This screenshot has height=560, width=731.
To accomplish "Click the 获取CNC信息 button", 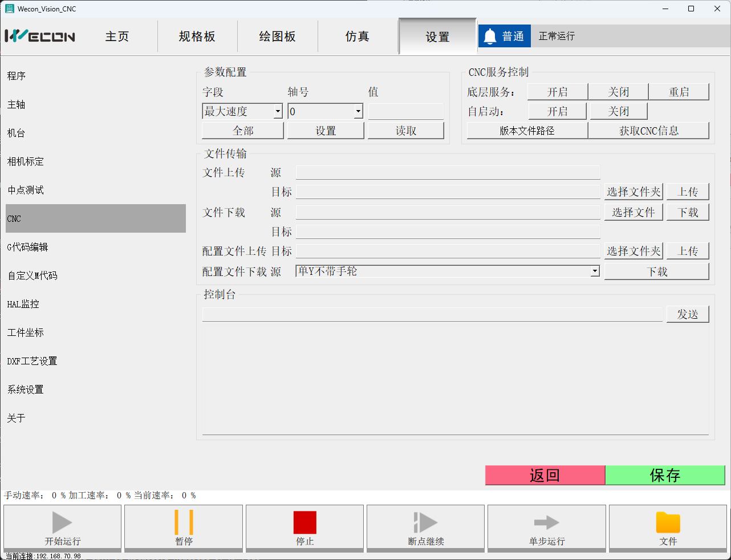I will pyautogui.click(x=648, y=131).
